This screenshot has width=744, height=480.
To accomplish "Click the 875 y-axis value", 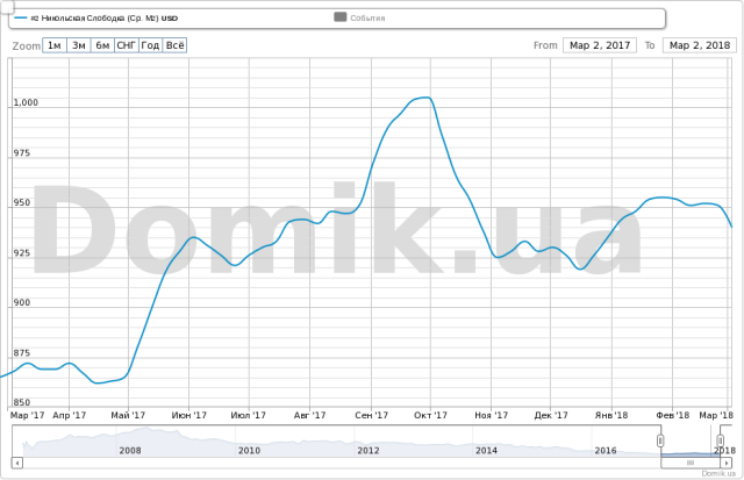I will tap(21, 353).
